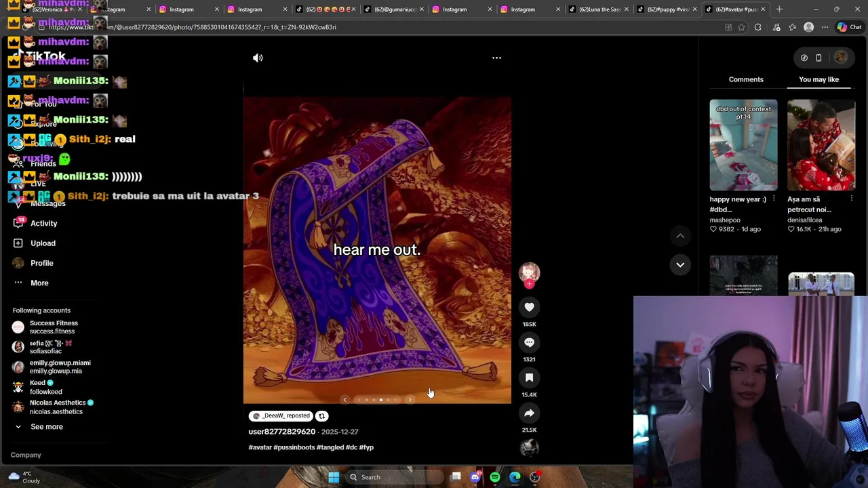Open the mashepoo creator name
868x488 pixels.
(x=725, y=220)
